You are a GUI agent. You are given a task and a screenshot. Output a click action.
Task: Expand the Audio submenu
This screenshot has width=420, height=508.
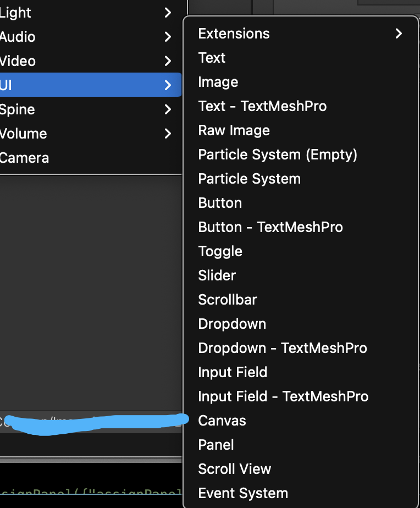coord(18,37)
